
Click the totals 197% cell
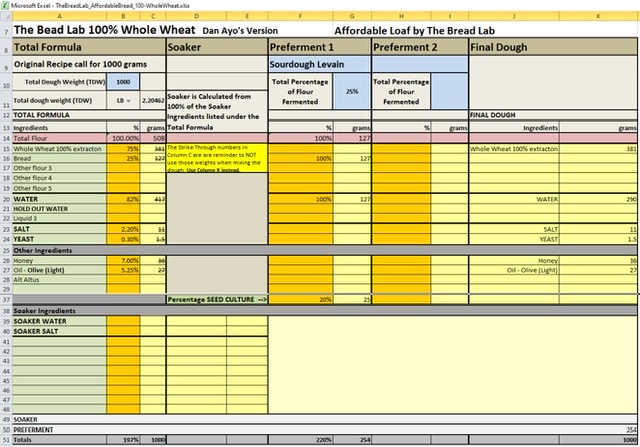pos(123,440)
